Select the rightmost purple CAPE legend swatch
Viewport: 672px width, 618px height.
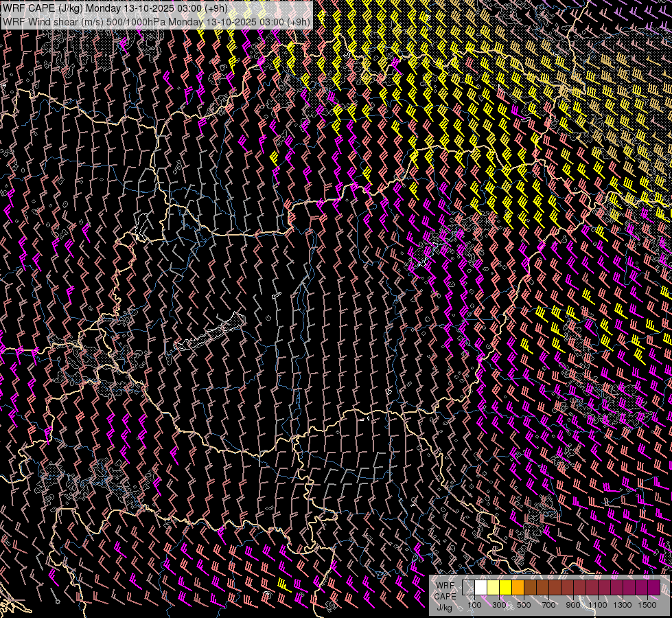[653, 588]
